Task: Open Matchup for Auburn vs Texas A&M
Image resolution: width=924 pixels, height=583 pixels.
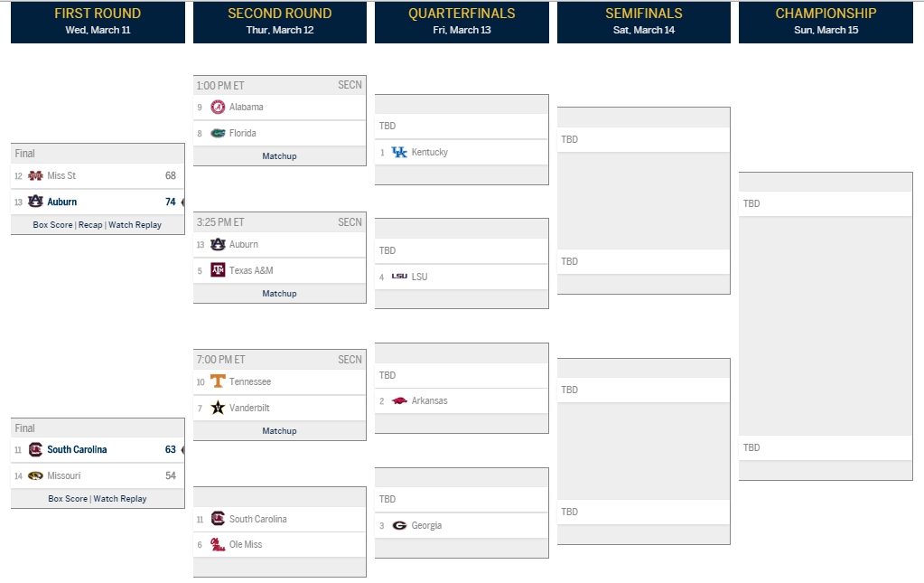Action: [279, 294]
